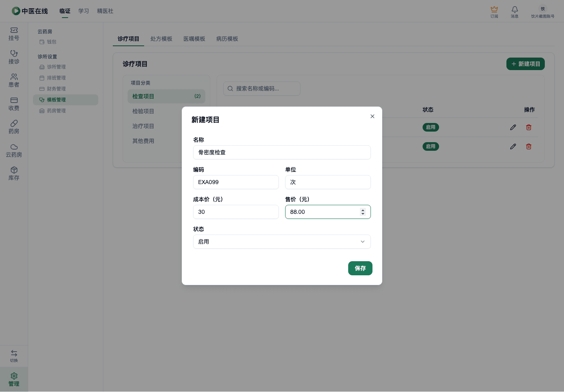Click the 名称 field containing 骨密度检查
The height and width of the screenshot is (392, 564).
[282, 152]
